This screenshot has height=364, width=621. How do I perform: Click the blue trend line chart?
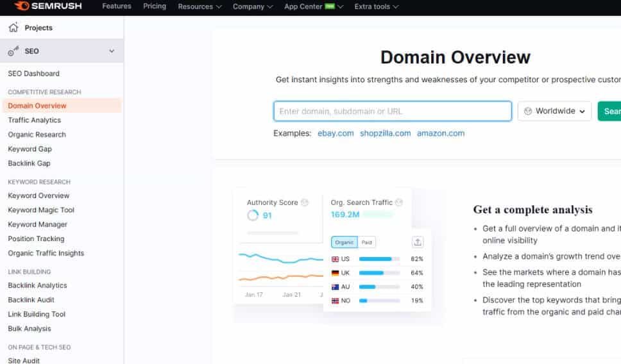pos(281,258)
